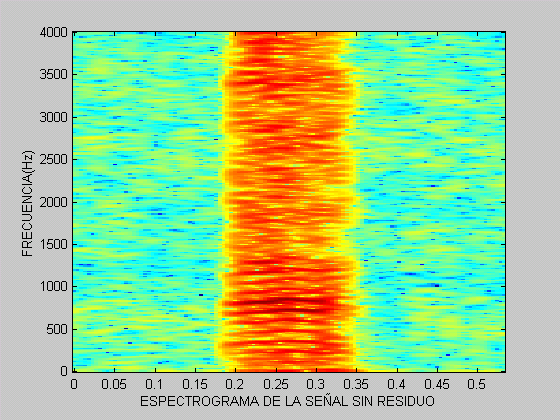560x420 pixels.
Task: Click the 0.1 time axis tick label
Action: coord(154,384)
